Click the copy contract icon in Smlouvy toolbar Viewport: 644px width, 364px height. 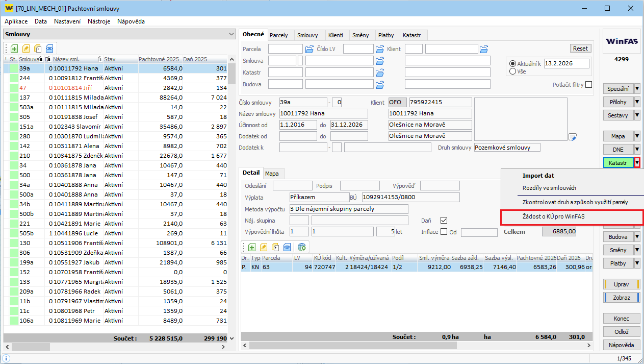(x=38, y=48)
